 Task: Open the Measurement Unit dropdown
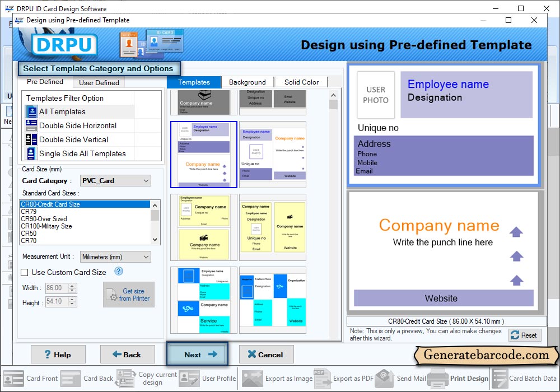tap(115, 256)
